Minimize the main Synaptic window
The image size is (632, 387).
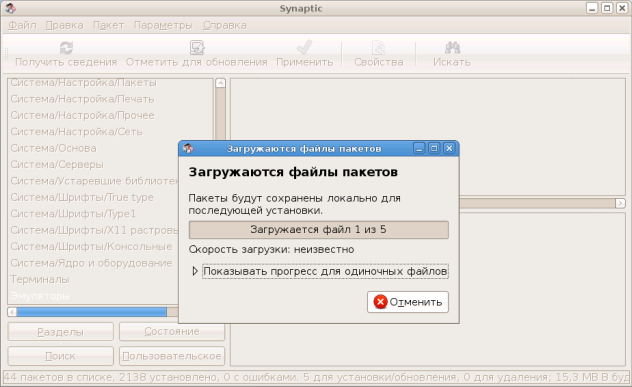coord(592,8)
